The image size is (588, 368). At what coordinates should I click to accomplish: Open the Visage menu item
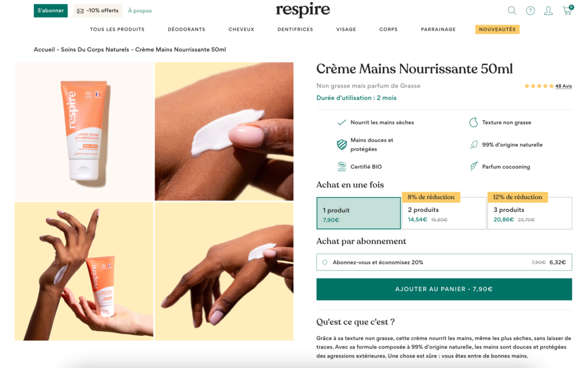point(346,29)
